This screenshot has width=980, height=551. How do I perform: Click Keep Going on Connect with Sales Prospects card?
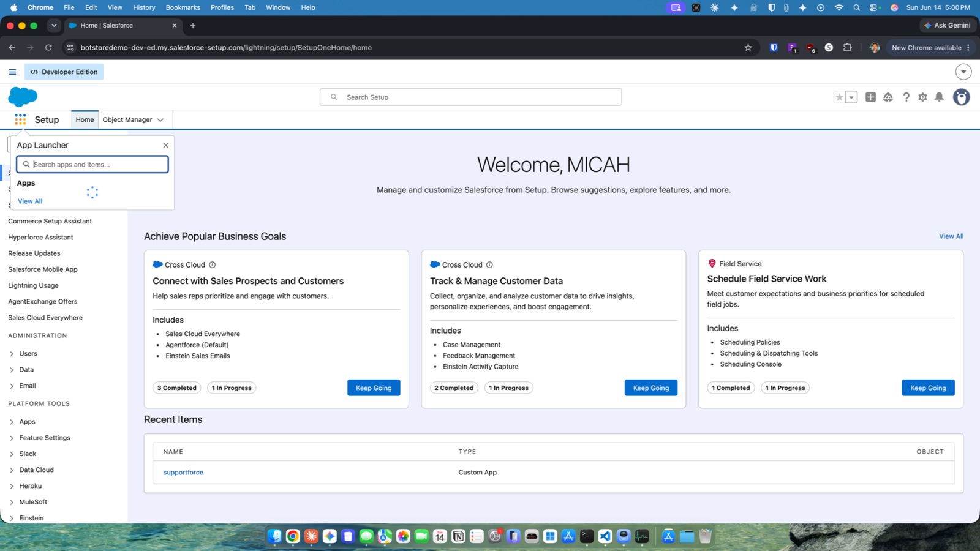(x=374, y=388)
